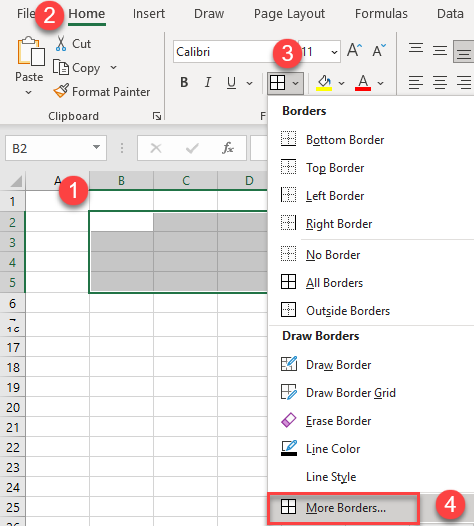Viewport: 474px width, 526px height.
Task: Click the Borders grid button
Action: pos(278,83)
